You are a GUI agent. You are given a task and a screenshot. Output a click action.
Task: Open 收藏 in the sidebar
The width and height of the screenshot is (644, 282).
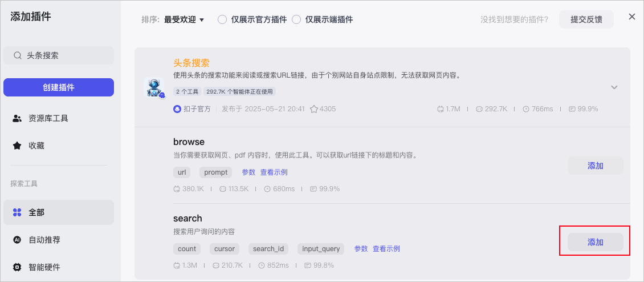point(59,146)
